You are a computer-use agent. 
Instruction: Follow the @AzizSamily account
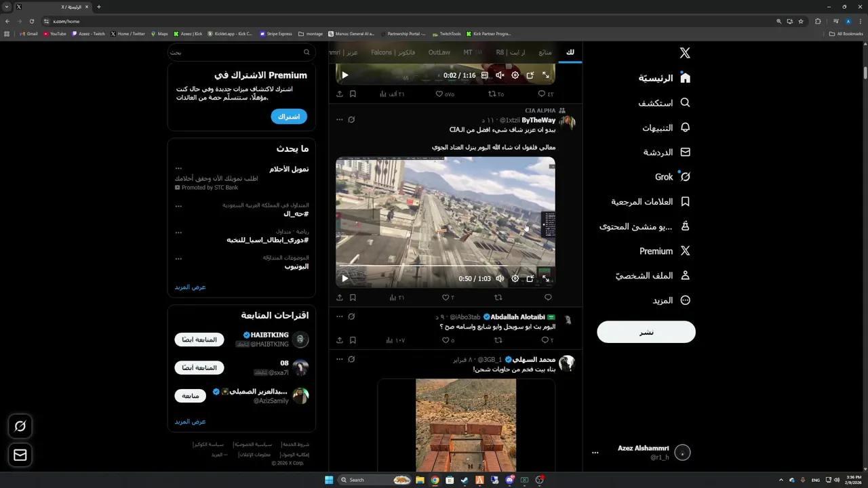click(191, 395)
